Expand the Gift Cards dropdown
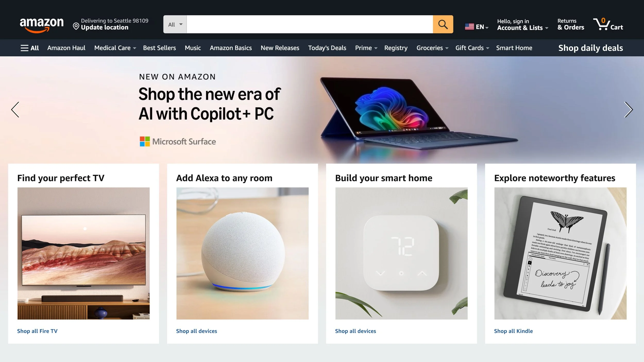 pyautogui.click(x=472, y=48)
